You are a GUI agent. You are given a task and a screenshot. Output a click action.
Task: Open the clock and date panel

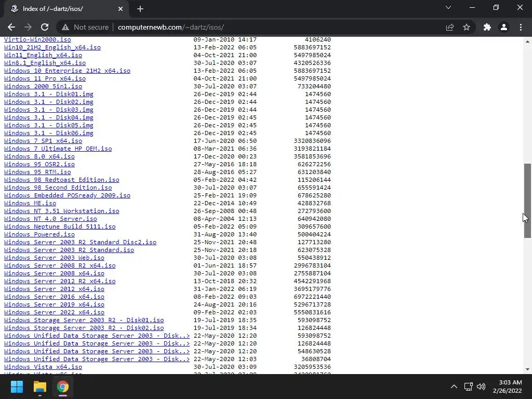507,387
